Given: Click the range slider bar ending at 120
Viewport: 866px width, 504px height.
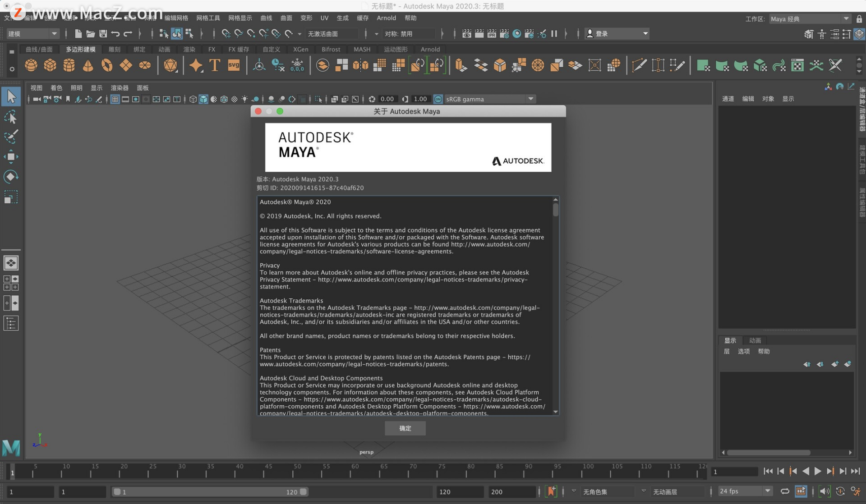Looking at the screenshot, I should click(210, 492).
